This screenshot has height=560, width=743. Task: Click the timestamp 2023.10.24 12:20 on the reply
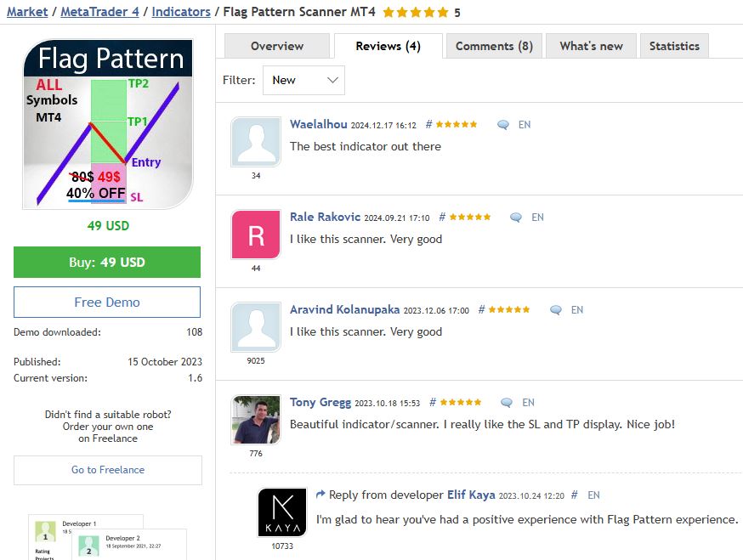click(x=531, y=495)
